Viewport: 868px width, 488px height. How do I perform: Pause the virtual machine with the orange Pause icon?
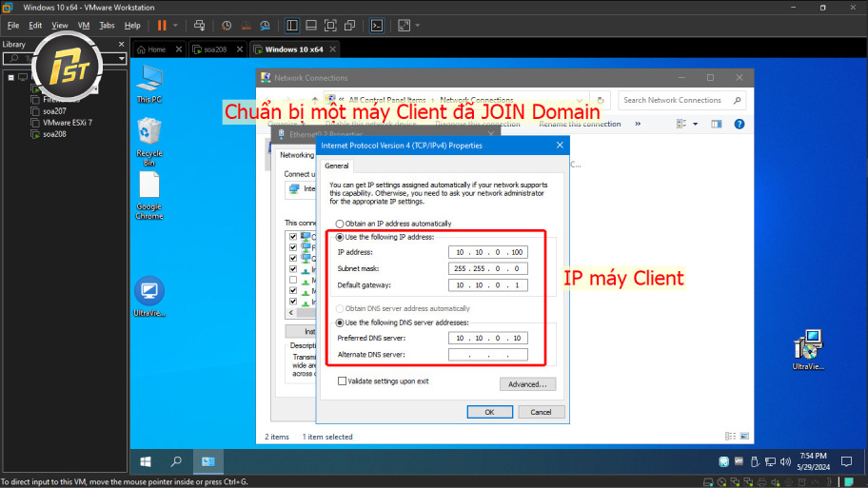coord(162,26)
